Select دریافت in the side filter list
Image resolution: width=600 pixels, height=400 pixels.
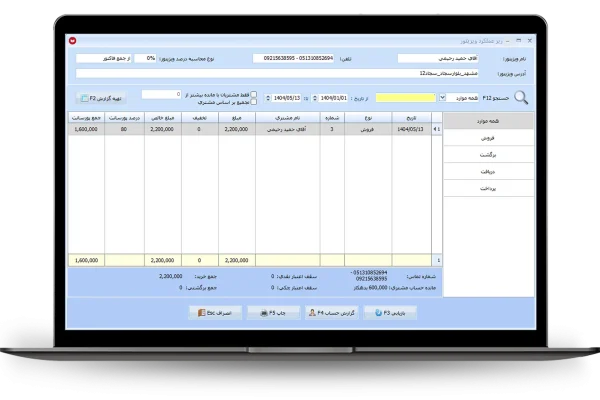(488, 171)
